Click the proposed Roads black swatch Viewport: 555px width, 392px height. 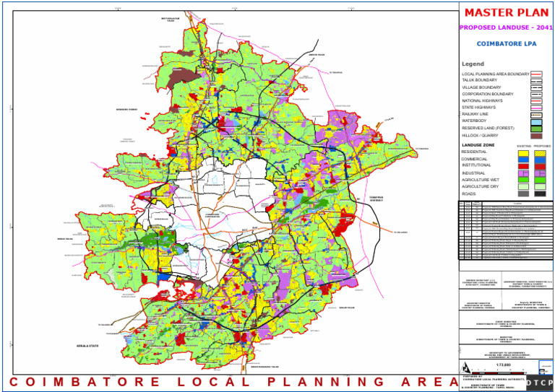tap(540, 193)
